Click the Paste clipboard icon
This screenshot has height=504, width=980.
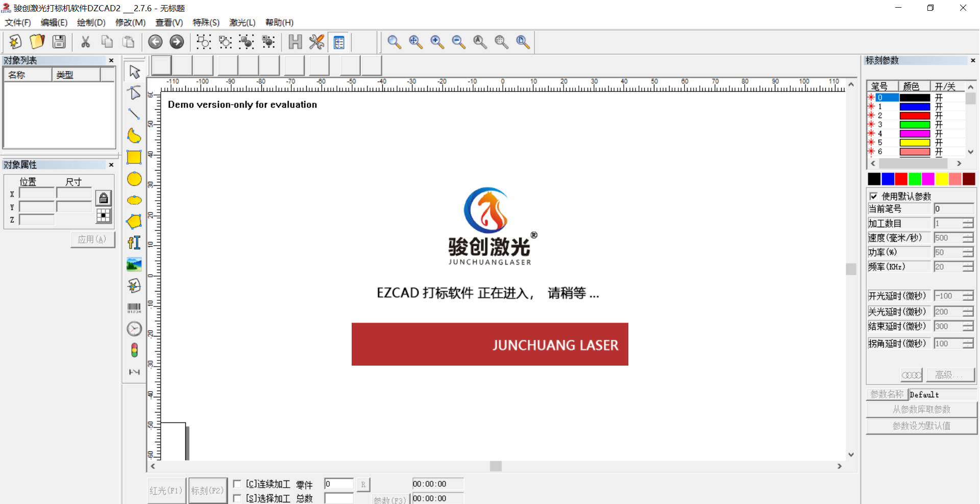(x=129, y=42)
